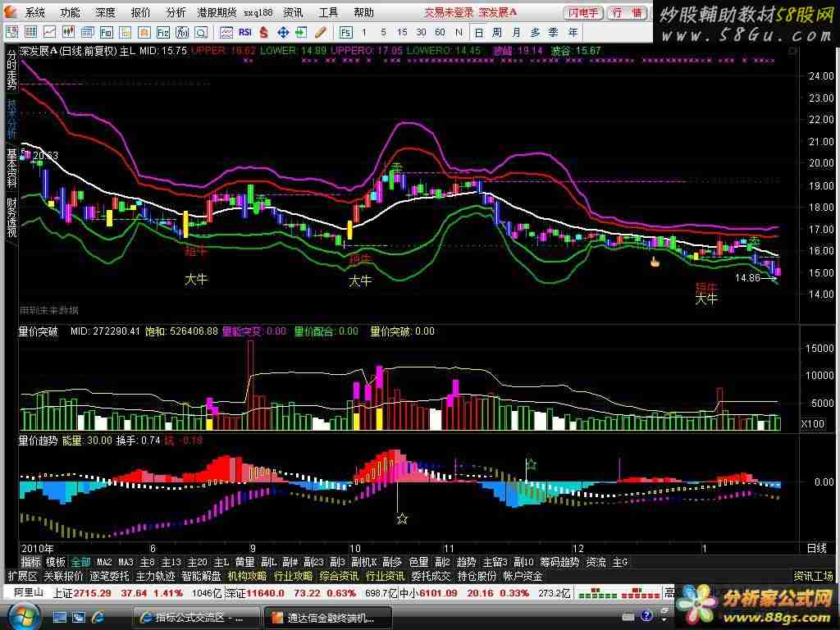Select the pencil drawing tool icon
This screenshot has width=840, height=630.
pyautogui.click(x=321, y=33)
